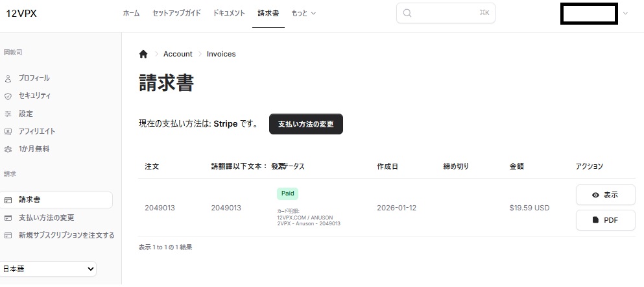
Task: Open the ドキュメント nav tab
Action: pyautogui.click(x=229, y=13)
